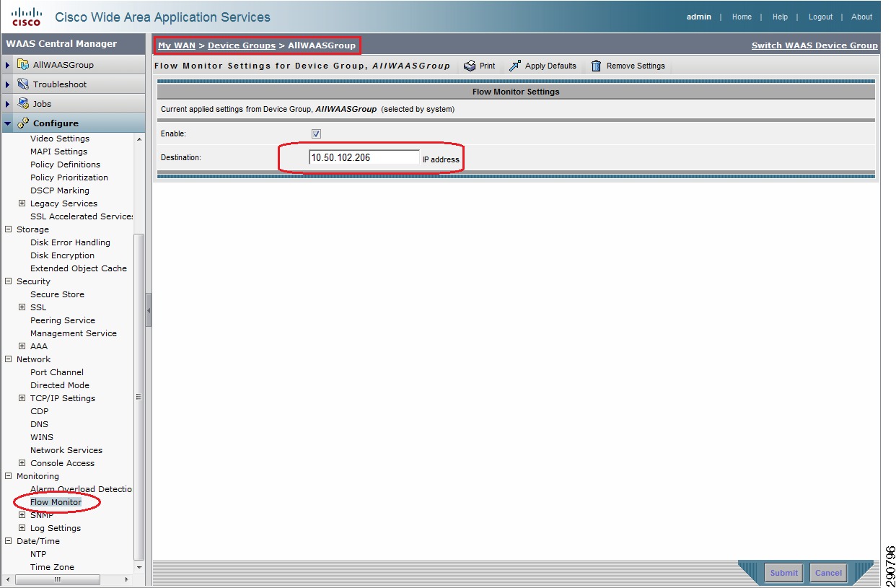Click the Remove Settings trash icon
The height and width of the screenshot is (588, 896).
click(x=597, y=66)
